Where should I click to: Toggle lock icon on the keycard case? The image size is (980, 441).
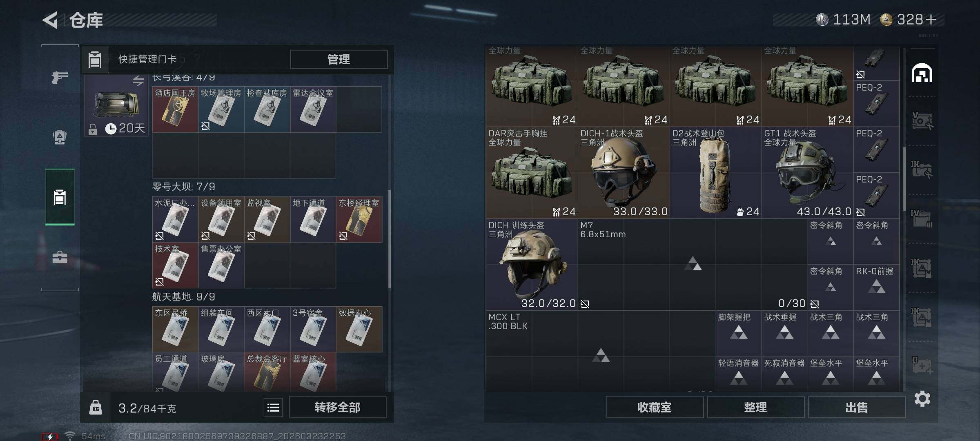93,129
